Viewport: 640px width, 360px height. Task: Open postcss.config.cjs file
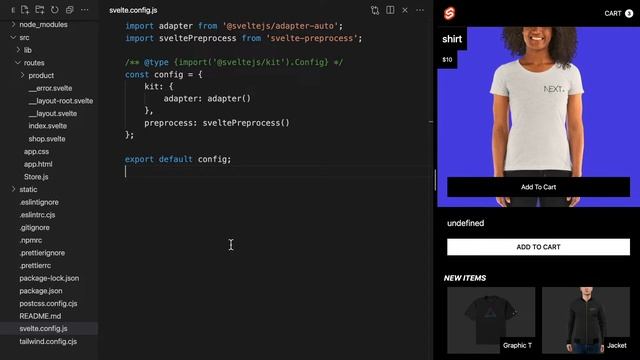click(x=48, y=303)
